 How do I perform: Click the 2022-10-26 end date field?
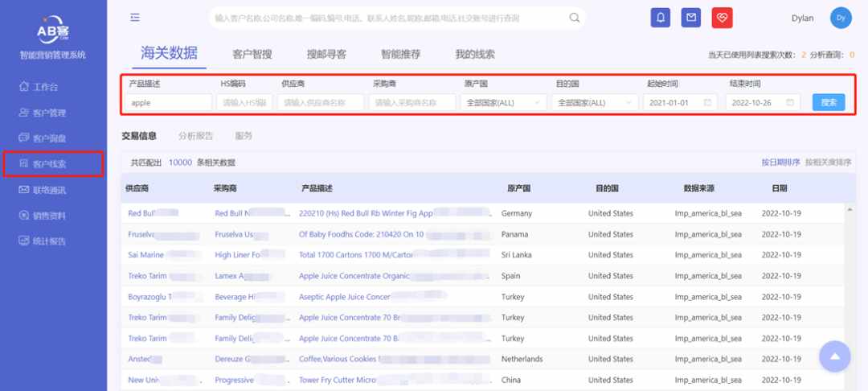pyautogui.click(x=763, y=102)
